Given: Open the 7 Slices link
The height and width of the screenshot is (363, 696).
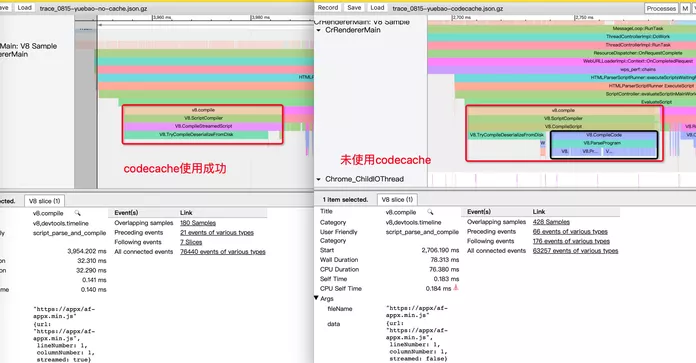Looking at the screenshot, I should 191,242.
